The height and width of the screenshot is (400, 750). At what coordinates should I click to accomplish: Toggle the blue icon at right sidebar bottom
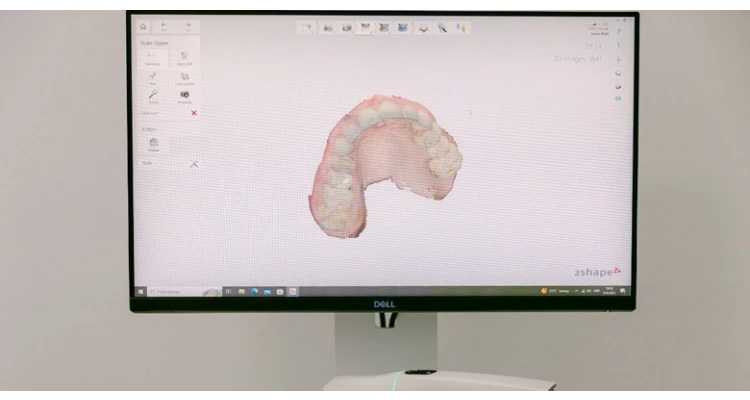[618, 98]
